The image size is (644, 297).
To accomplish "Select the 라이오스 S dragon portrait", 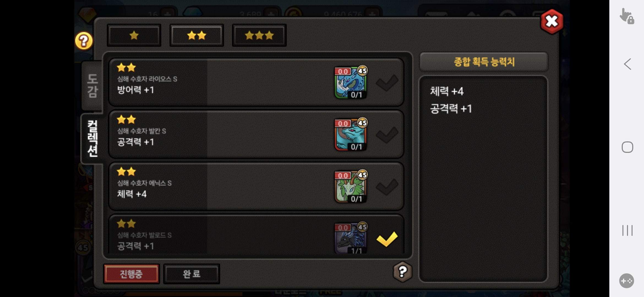I will 351,82.
